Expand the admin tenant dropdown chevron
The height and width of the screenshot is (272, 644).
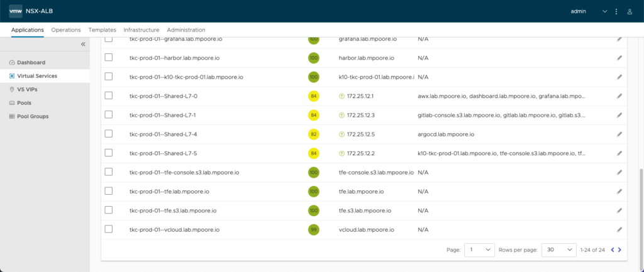point(604,11)
